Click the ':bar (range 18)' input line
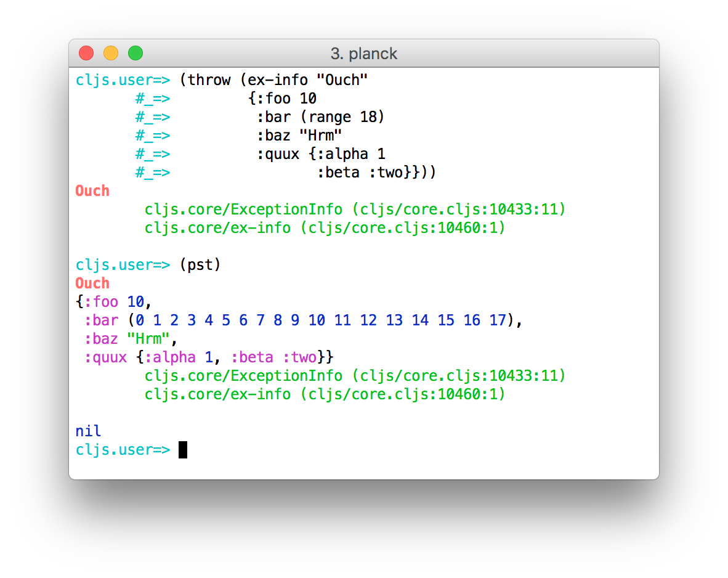This screenshot has height=578, width=728. 321,117
